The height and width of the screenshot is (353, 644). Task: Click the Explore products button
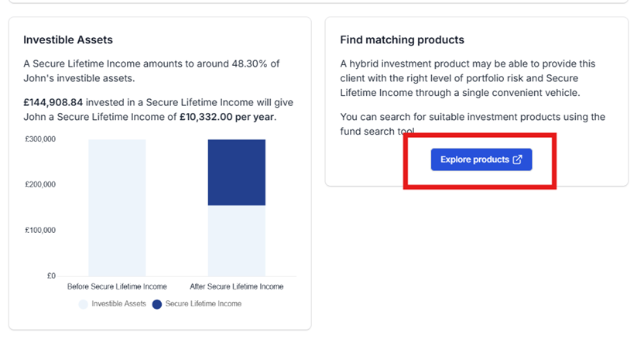click(x=481, y=159)
